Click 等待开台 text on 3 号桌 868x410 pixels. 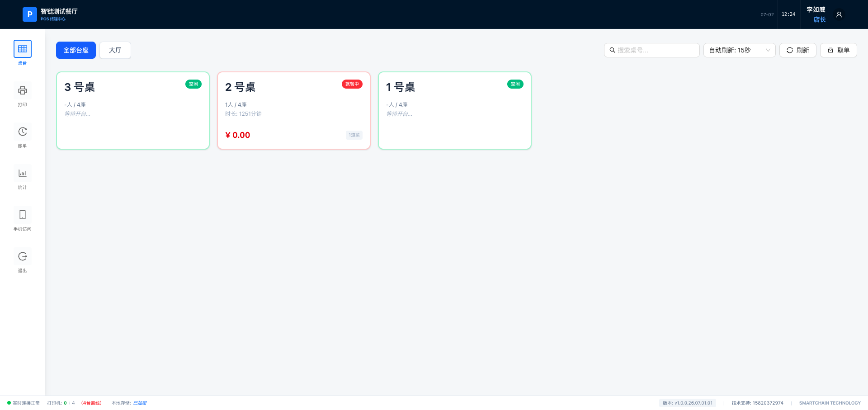77,114
